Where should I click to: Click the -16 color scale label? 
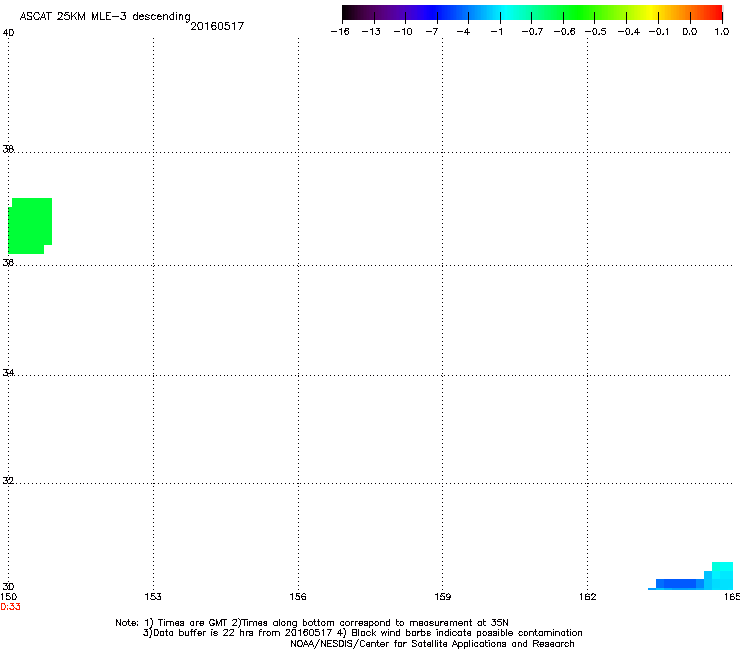340,32
